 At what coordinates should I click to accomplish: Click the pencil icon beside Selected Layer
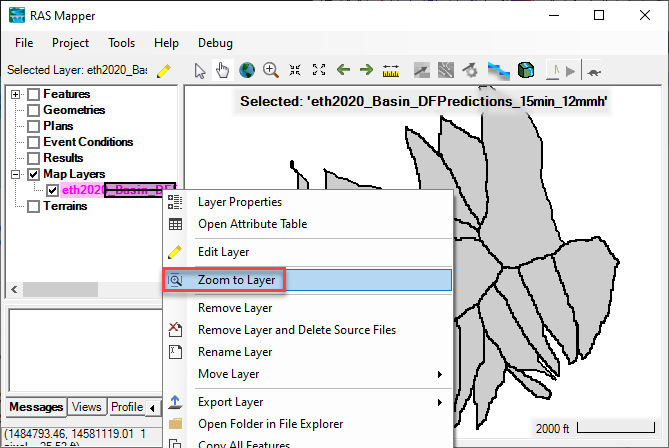(164, 71)
